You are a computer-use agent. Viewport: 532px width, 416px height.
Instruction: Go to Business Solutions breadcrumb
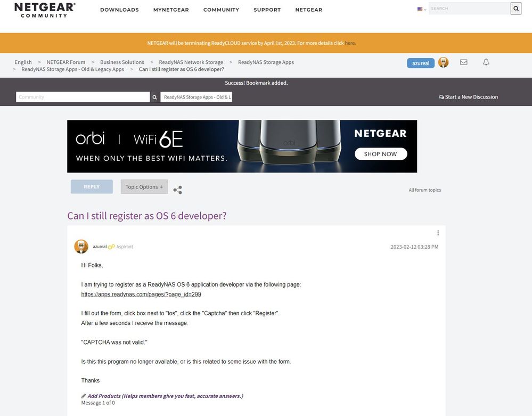tap(122, 62)
